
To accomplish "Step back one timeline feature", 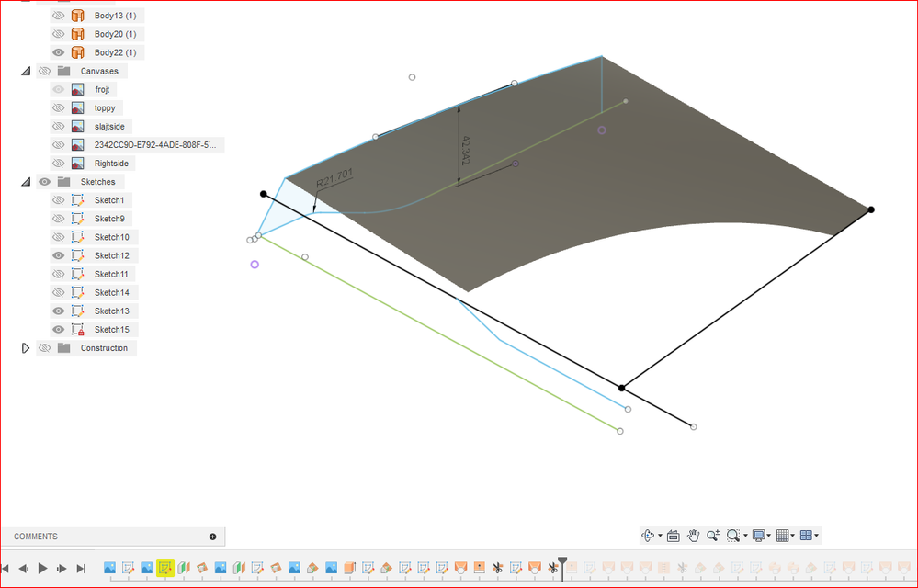I will coord(23,568).
